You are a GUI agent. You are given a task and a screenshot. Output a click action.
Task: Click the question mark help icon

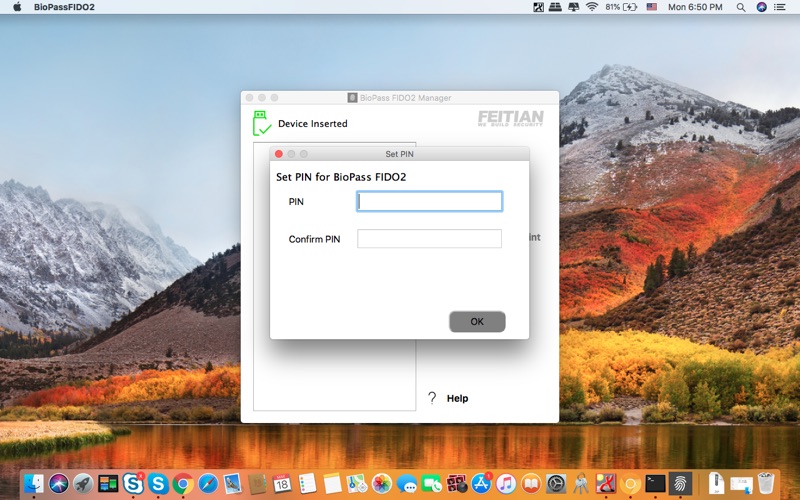tap(432, 398)
